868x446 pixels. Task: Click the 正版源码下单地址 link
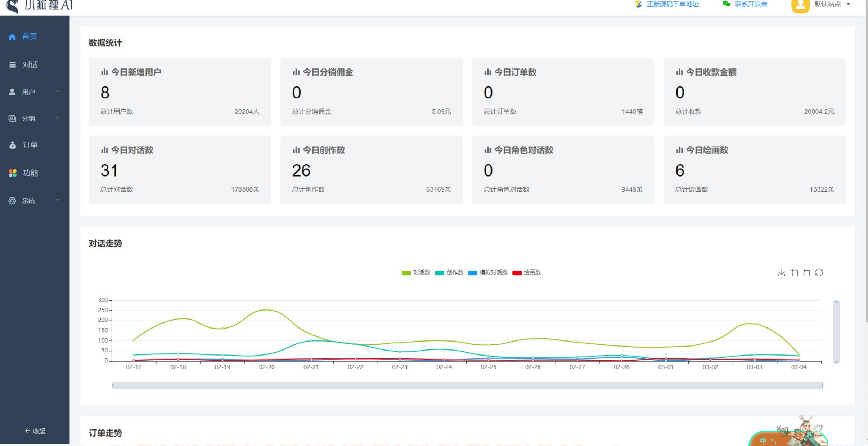672,4
